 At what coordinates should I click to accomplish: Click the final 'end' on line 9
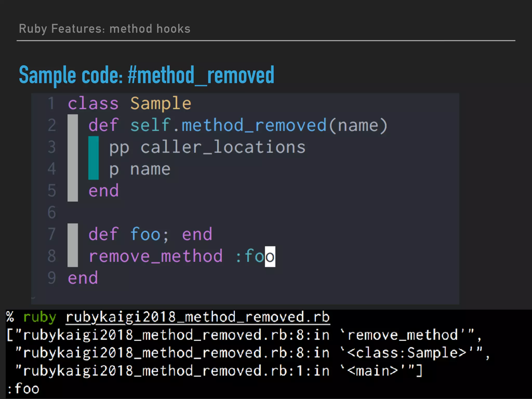(83, 278)
